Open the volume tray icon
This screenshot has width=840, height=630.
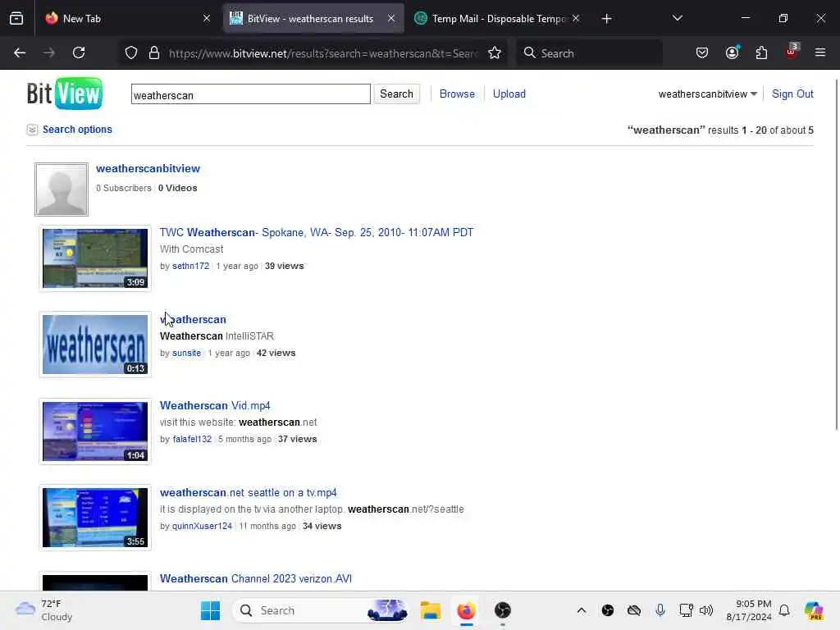[x=706, y=610]
